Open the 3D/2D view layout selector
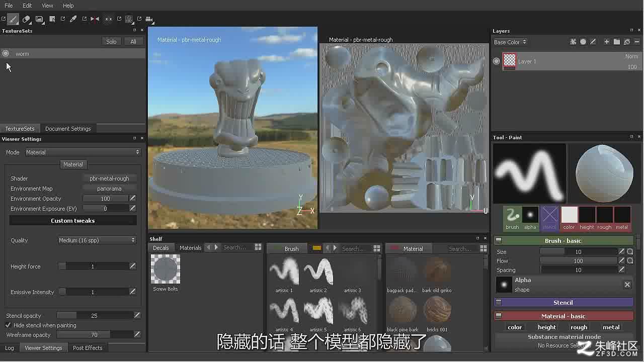The height and width of the screenshot is (362, 644). click(x=129, y=19)
